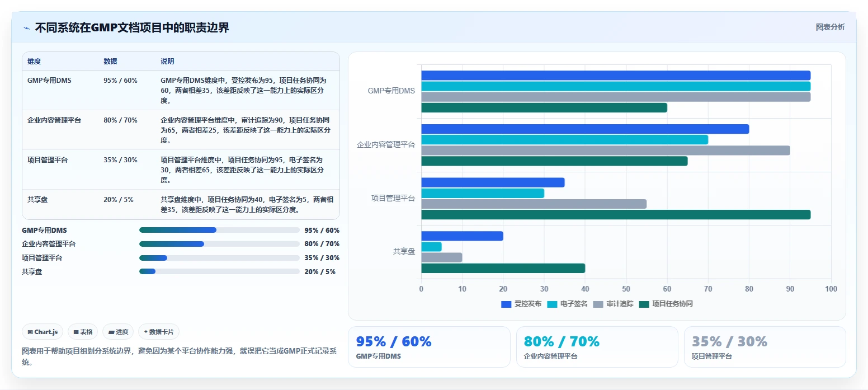Open the 80% / 70% 企业内容管理平台 data card
Image resolution: width=868 pixels, height=390 pixels.
597,347
